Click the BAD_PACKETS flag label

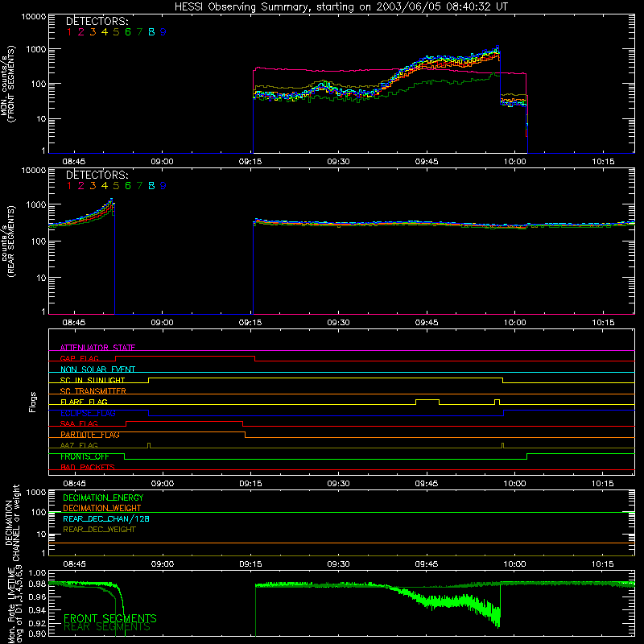(88, 467)
